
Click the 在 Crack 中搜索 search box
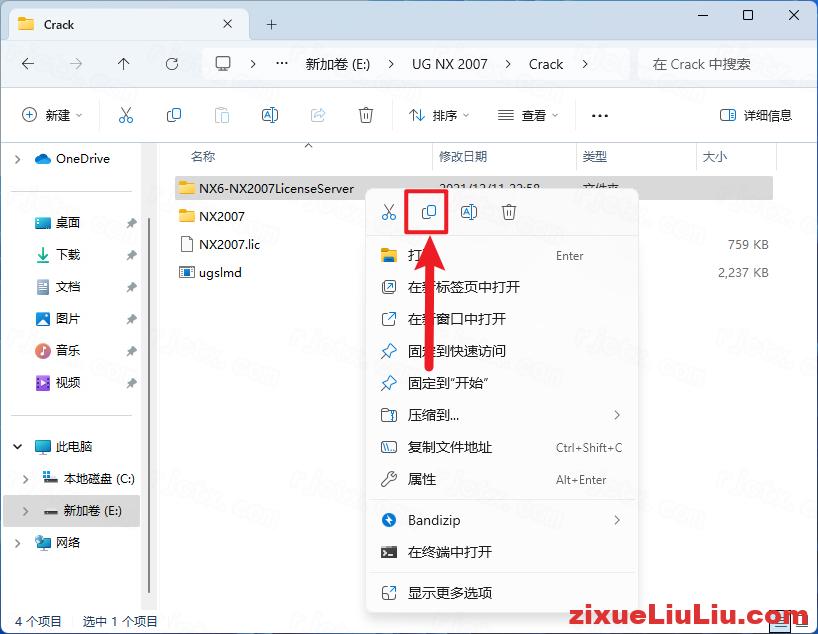point(727,64)
